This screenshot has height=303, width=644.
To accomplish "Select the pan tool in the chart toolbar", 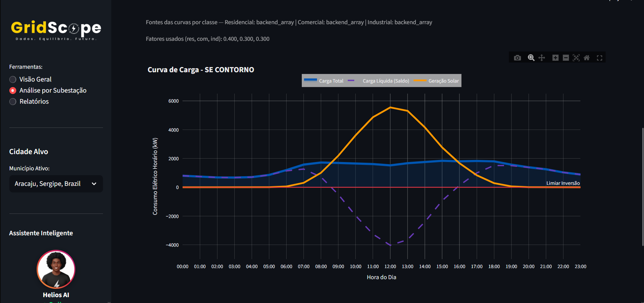I will (x=542, y=58).
